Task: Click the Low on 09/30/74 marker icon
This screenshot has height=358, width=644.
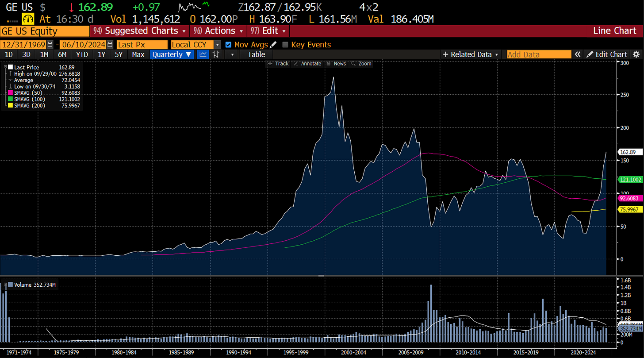Action: click(10, 87)
